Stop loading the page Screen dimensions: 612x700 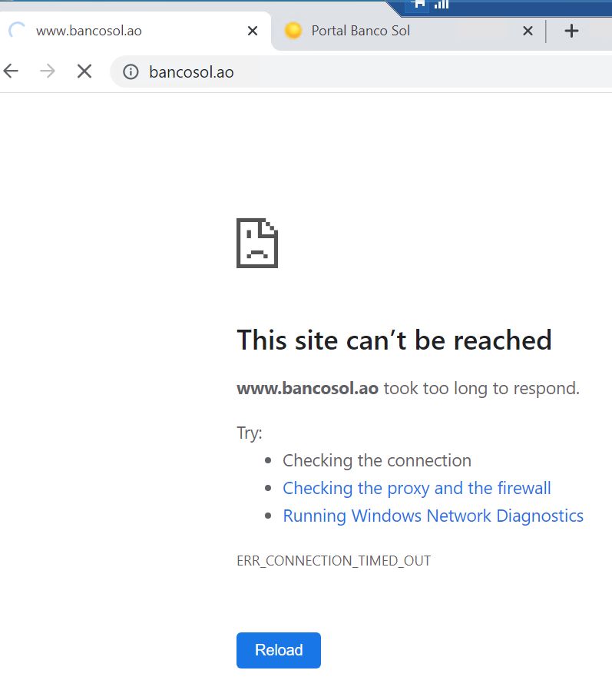(84, 71)
